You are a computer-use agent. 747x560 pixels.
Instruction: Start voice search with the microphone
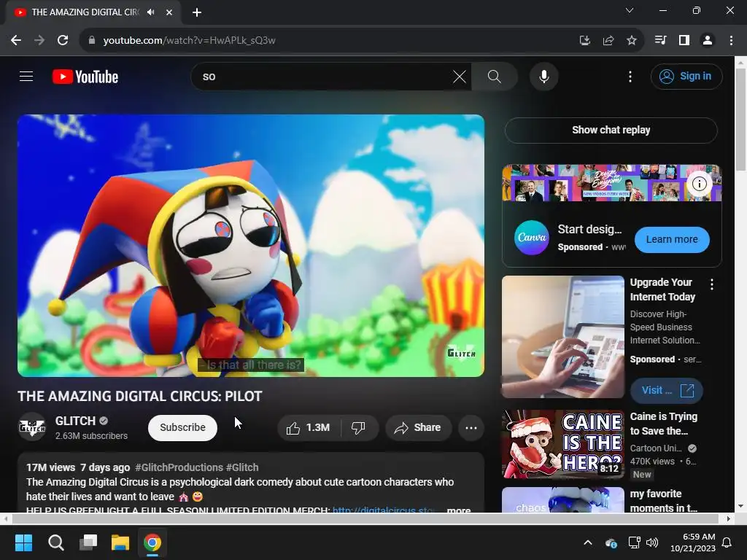click(x=543, y=77)
